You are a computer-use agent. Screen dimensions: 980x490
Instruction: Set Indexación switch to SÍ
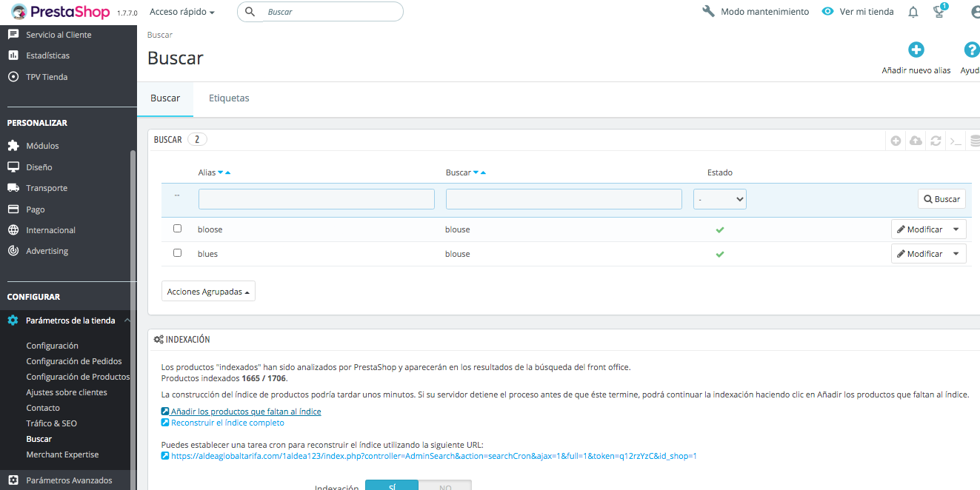393,486
